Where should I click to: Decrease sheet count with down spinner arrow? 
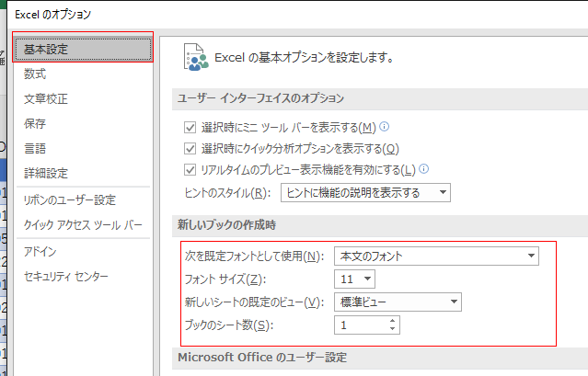point(392,329)
